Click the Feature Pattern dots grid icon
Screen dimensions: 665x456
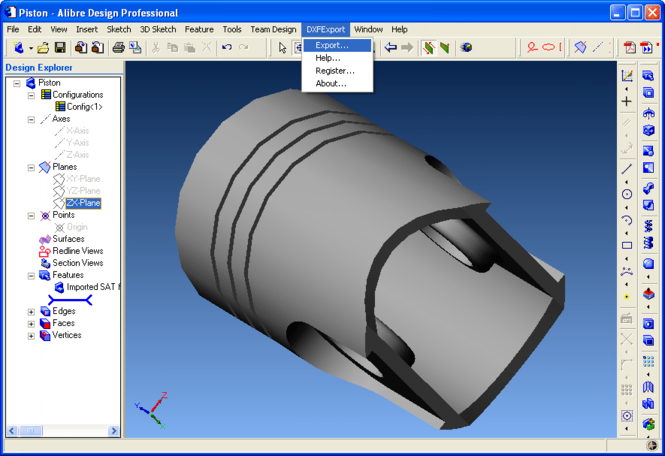[648, 361]
